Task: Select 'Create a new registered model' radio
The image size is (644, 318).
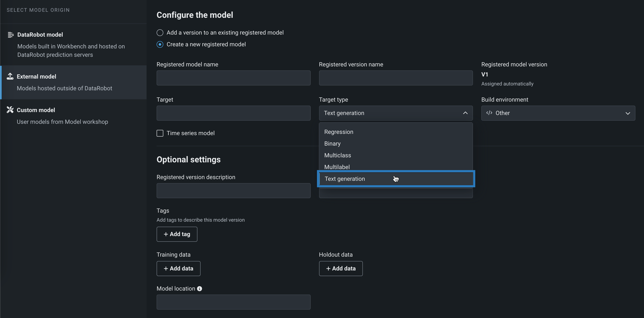Action: (x=160, y=45)
